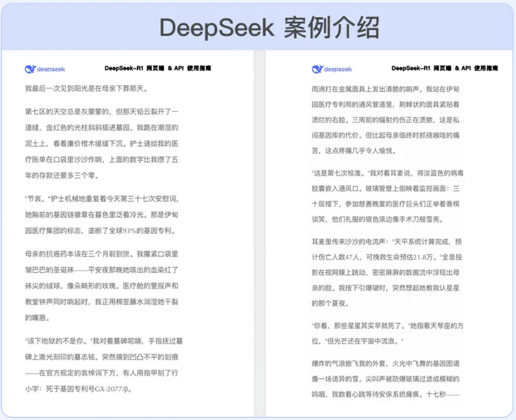Click the line starting "疗账单在口袋里沙沙作响"
Image resolution: width=516 pixels, height=420 pixels.
[x=102, y=159]
